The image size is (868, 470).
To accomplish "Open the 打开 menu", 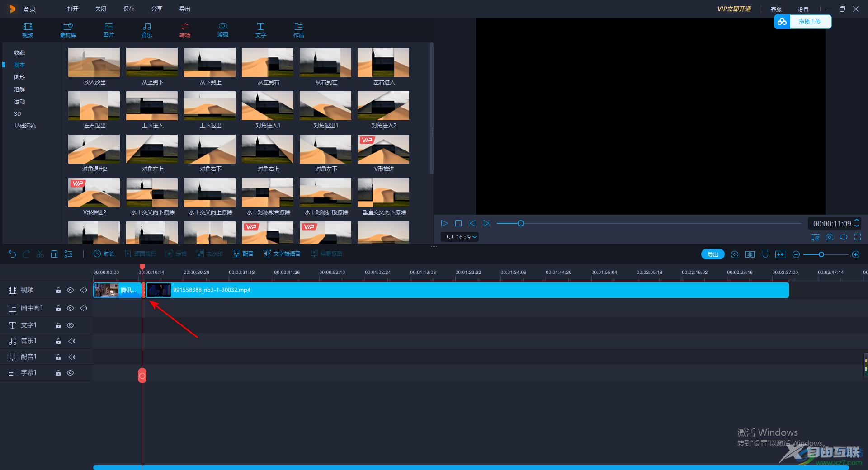I will point(73,9).
